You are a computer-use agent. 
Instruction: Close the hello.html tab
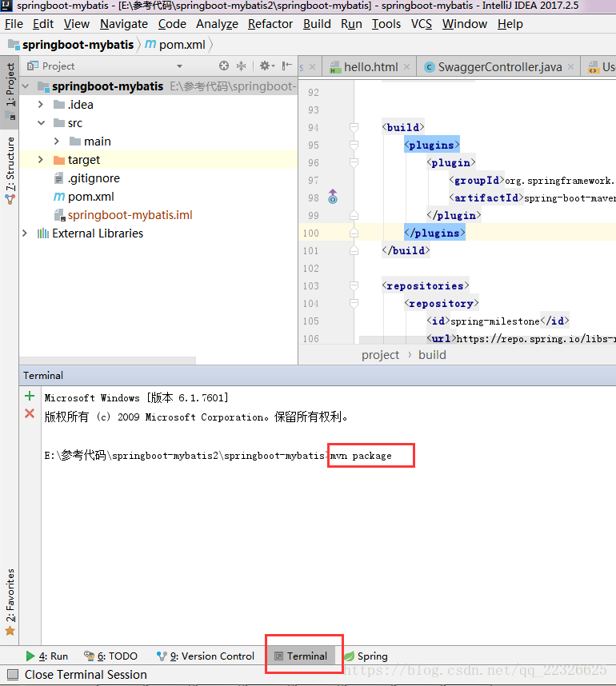pyautogui.click(x=406, y=66)
